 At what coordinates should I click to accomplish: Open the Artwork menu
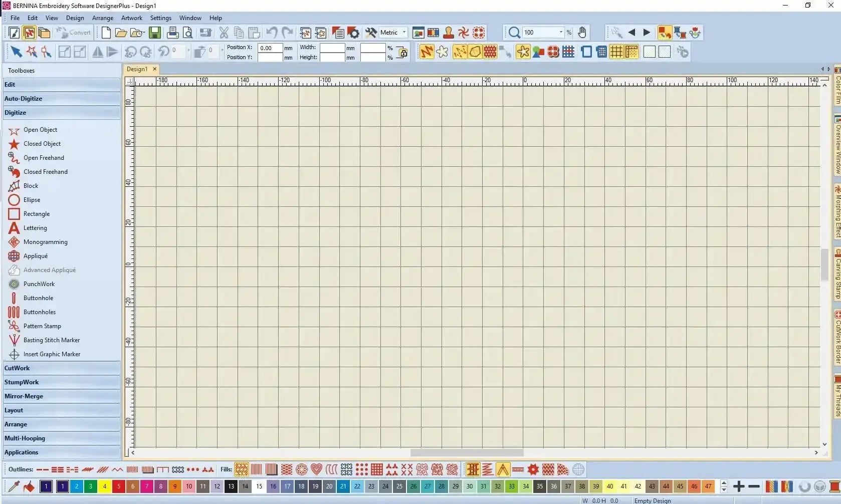[131, 18]
